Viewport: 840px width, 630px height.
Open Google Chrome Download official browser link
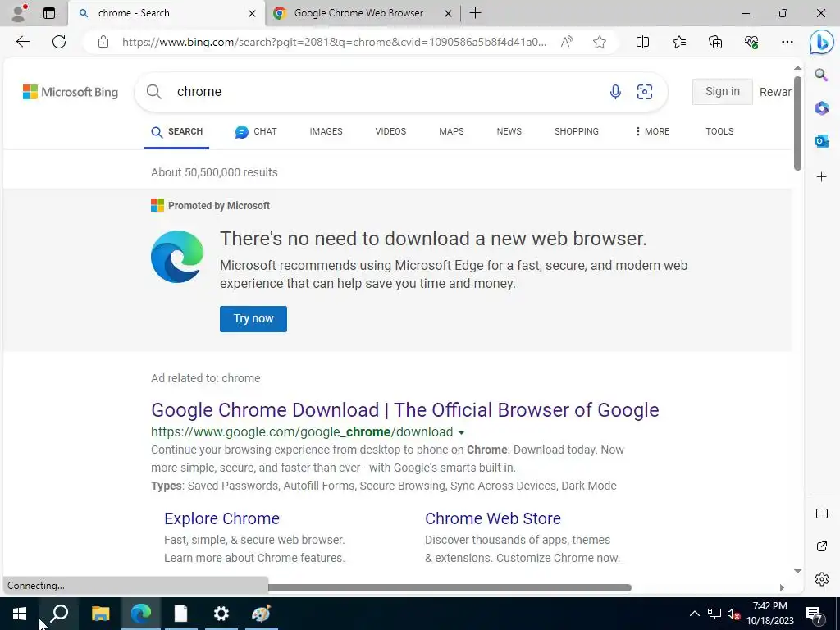click(405, 410)
